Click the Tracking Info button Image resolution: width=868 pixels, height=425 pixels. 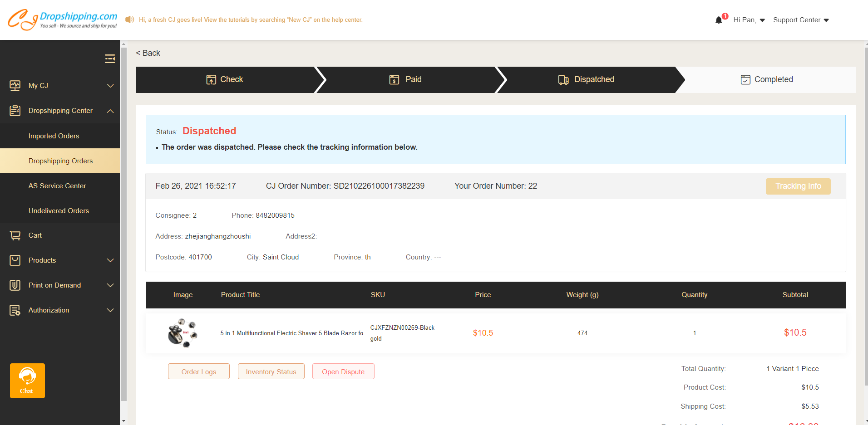(798, 186)
